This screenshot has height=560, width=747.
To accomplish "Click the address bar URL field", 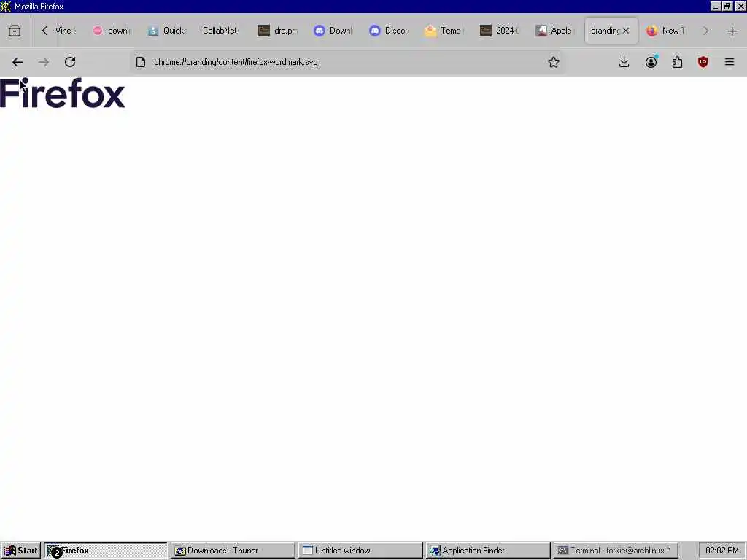I will pos(348,62).
